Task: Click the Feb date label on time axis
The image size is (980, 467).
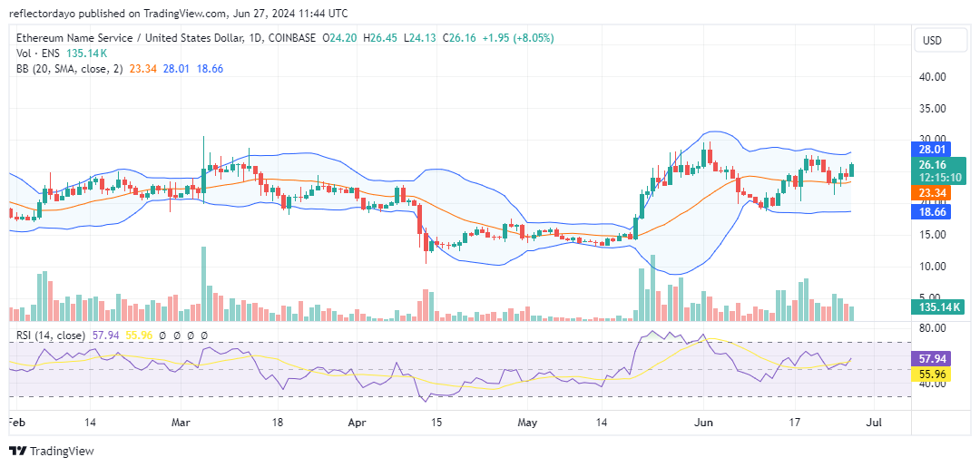Action: [18, 423]
